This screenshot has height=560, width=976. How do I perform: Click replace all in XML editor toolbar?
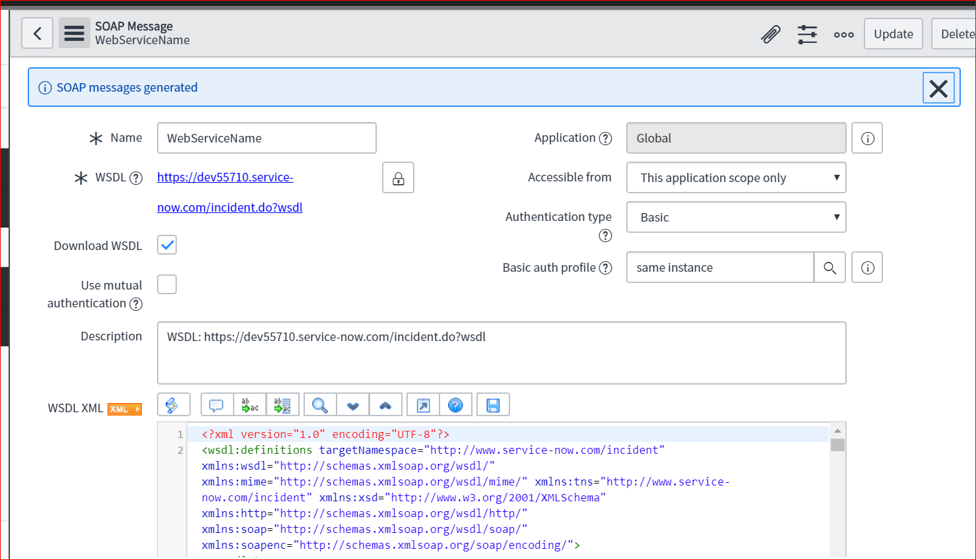click(x=283, y=405)
